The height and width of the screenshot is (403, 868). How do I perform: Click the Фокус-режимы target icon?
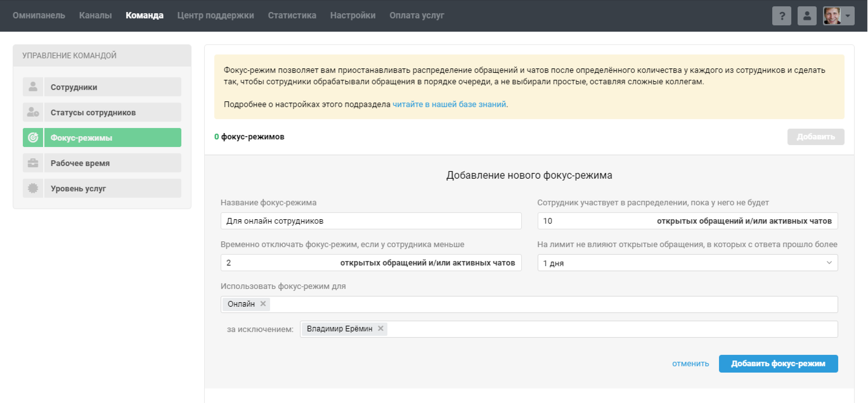pyautogui.click(x=33, y=138)
